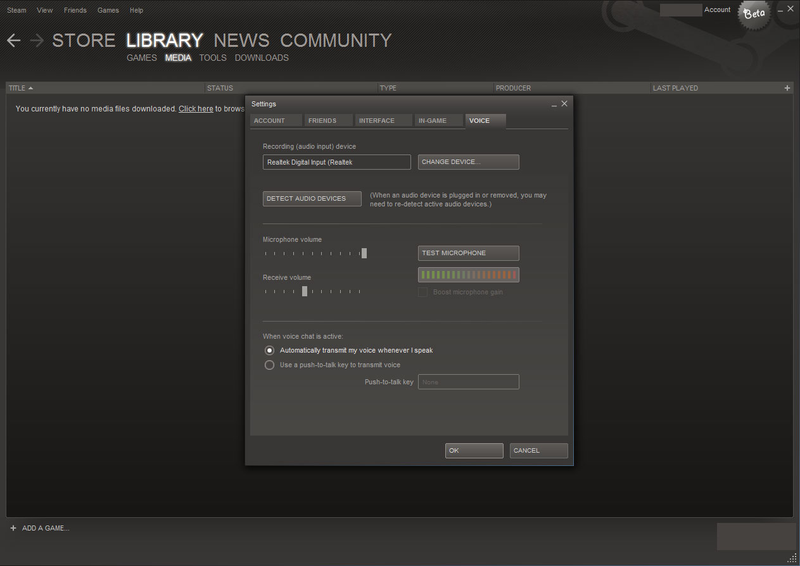Select push-to-talk key radio option
This screenshot has width=800, height=566.
269,365
